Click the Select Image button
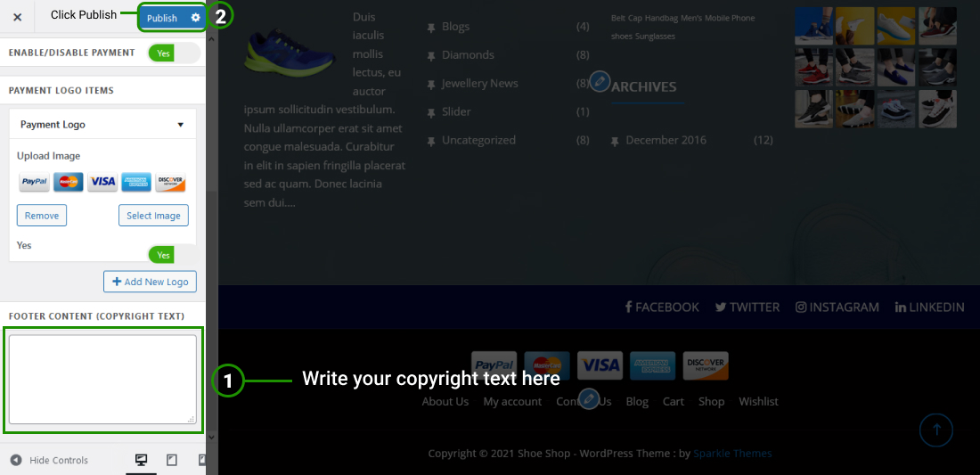The image size is (980, 475). coord(153,216)
